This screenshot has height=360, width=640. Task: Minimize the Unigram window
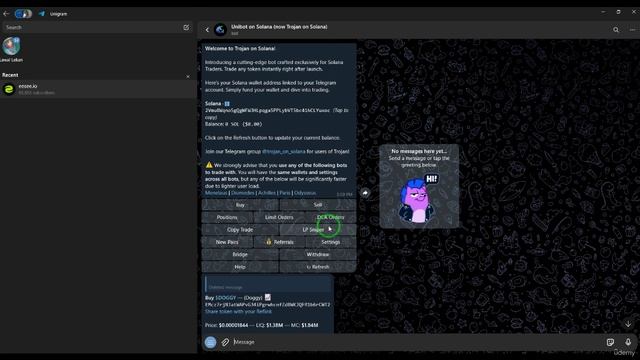[603, 12]
